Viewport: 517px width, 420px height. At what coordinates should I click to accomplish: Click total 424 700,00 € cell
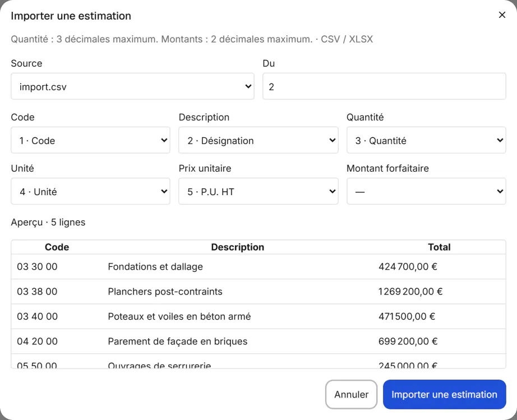click(408, 266)
